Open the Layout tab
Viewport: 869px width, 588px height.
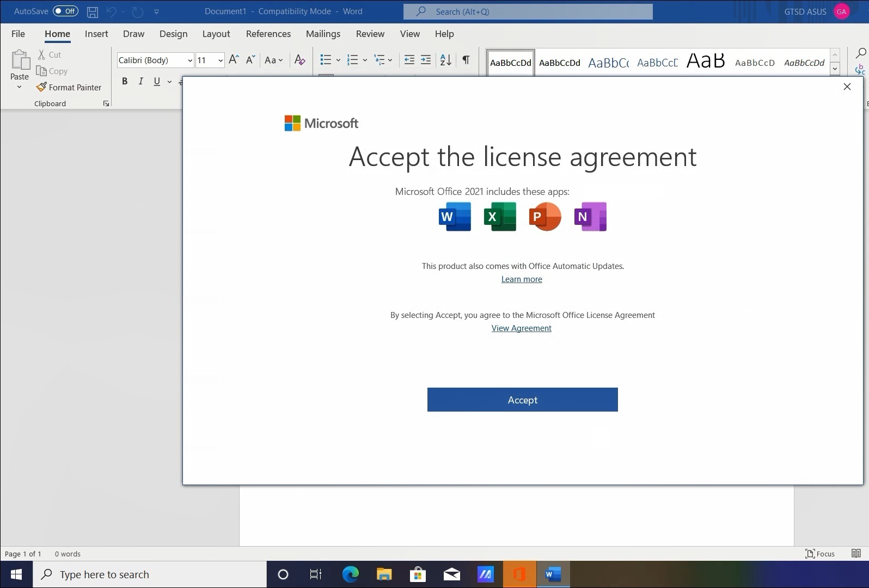(216, 34)
